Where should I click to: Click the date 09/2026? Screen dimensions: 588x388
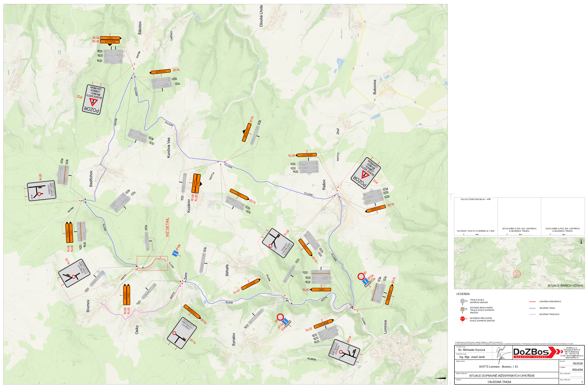[578, 363]
